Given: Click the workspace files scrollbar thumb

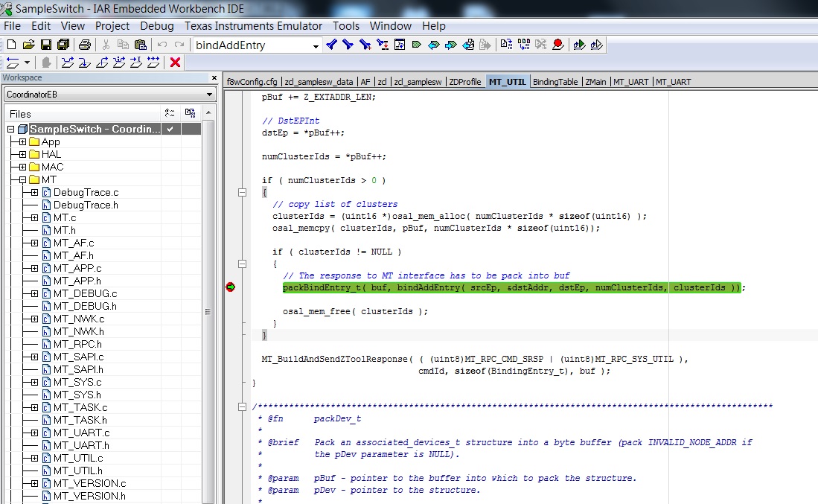Looking at the screenshot, I should click(x=208, y=311).
